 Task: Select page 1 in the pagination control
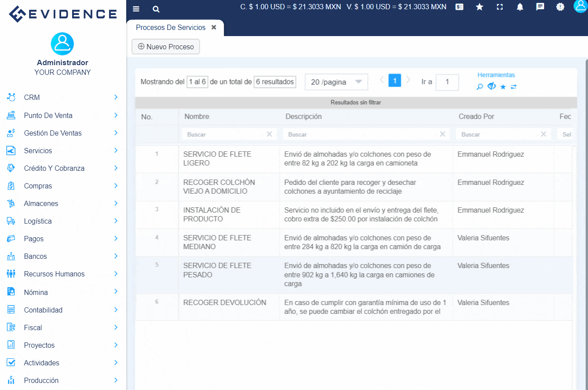pyautogui.click(x=394, y=80)
